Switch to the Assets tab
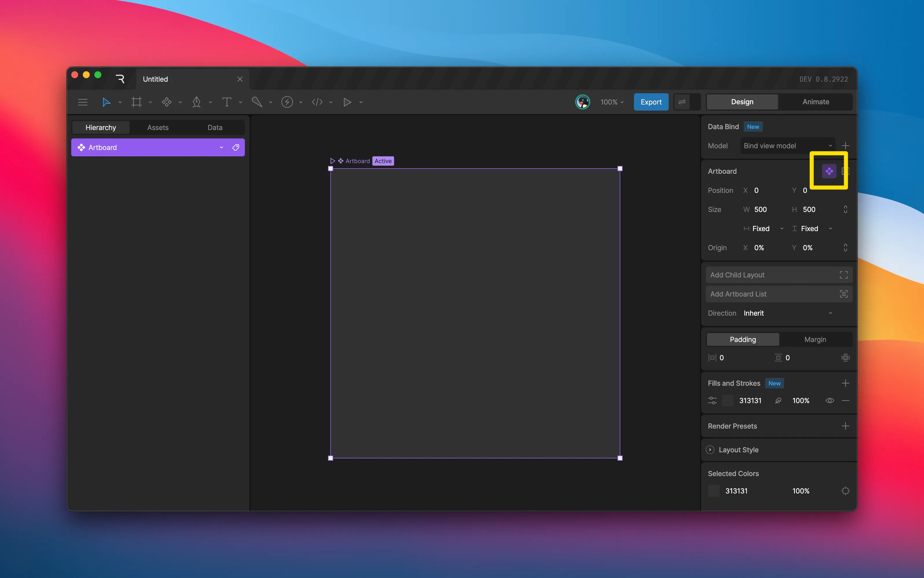Image resolution: width=924 pixels, height=578 pixels. click(158, 128)
